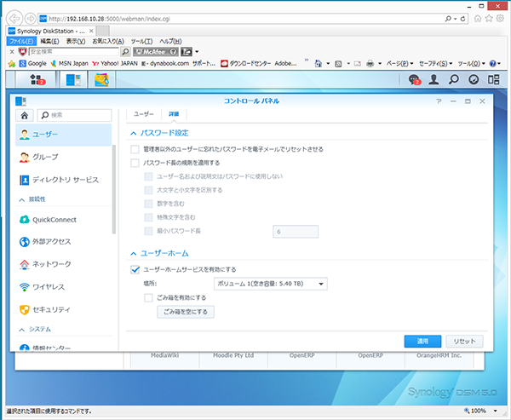Open ディレクトリ サービス sidebar item

point(64,180)
